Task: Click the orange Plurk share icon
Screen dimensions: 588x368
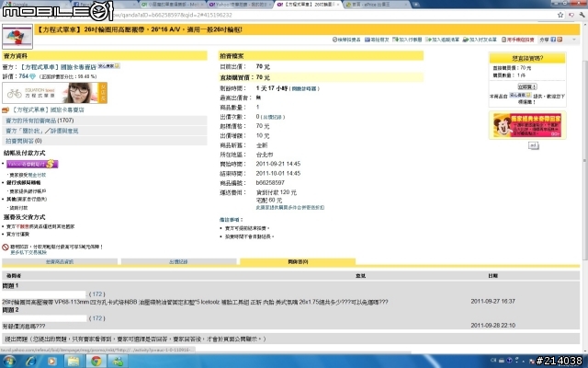Action: point(560,40)
